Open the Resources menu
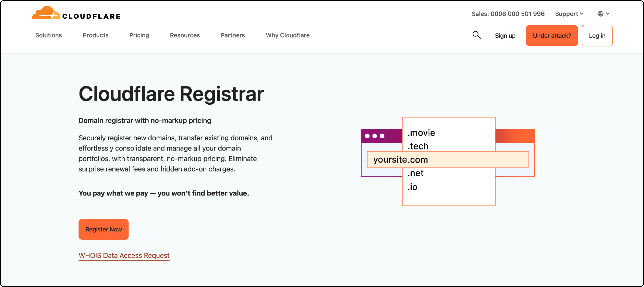The image size is (644, 287). 185,35
